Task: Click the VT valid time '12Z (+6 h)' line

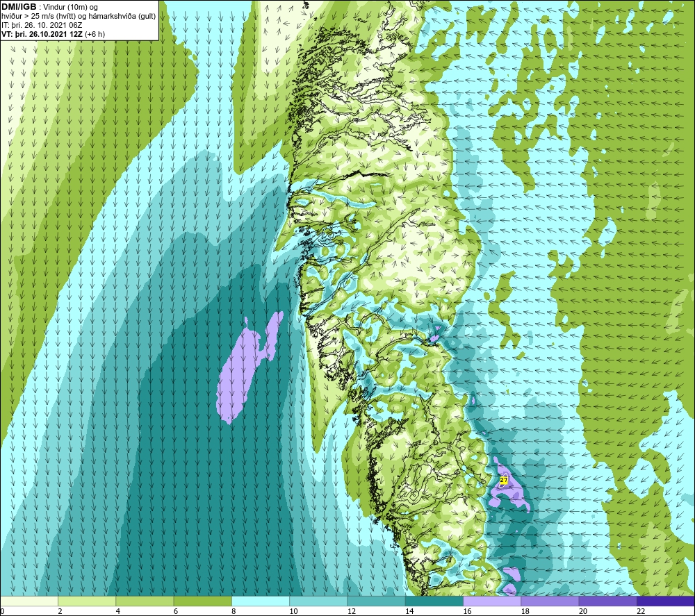Action: pyautogui.click(x=54, y=34)
